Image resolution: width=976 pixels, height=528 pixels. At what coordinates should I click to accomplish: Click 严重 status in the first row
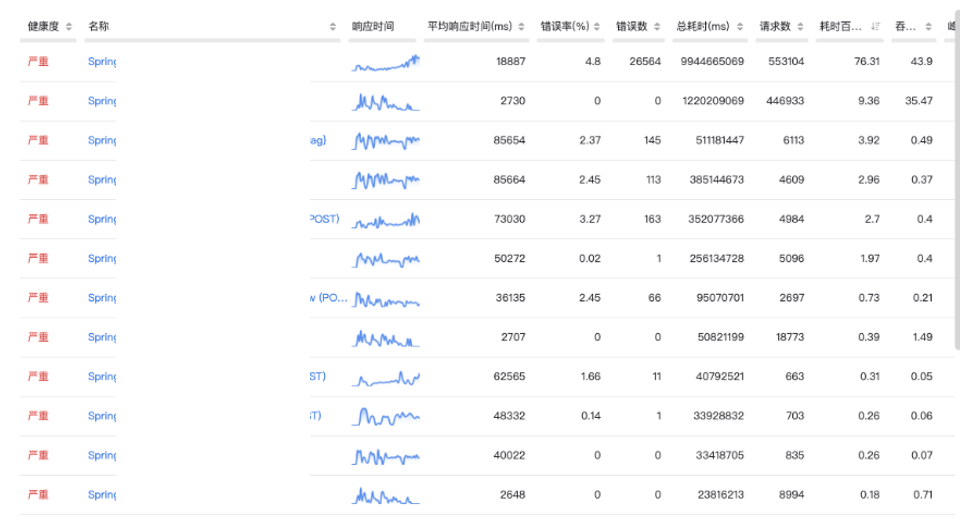pyautogui.click(x=38, y=62)
